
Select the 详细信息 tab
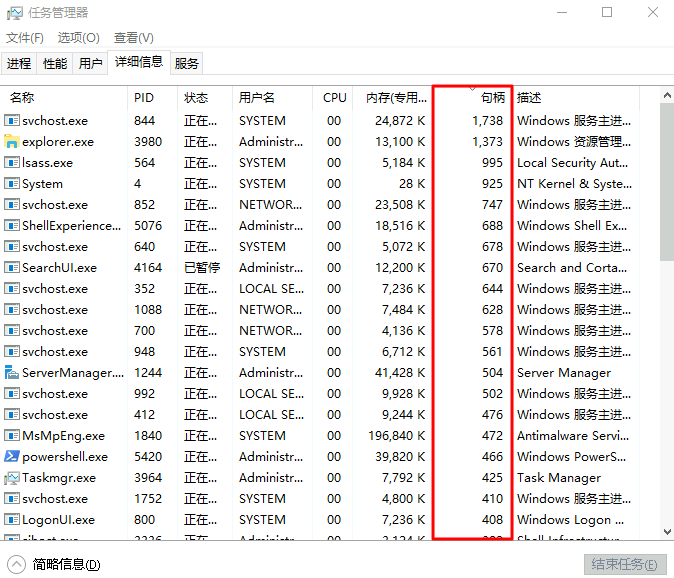(x=139, y=62)
